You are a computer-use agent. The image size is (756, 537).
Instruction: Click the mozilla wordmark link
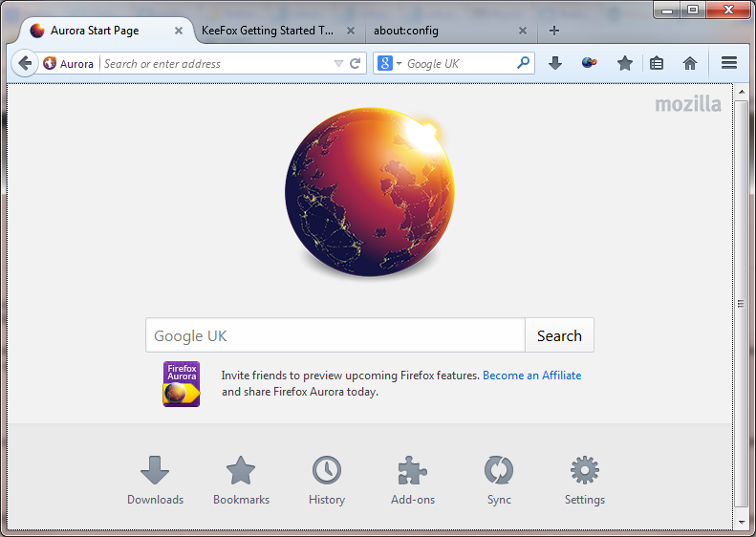click(x=687, y=103)
